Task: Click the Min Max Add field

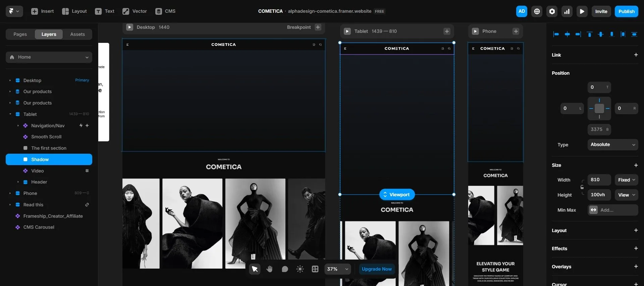Action: click(613, 210)
